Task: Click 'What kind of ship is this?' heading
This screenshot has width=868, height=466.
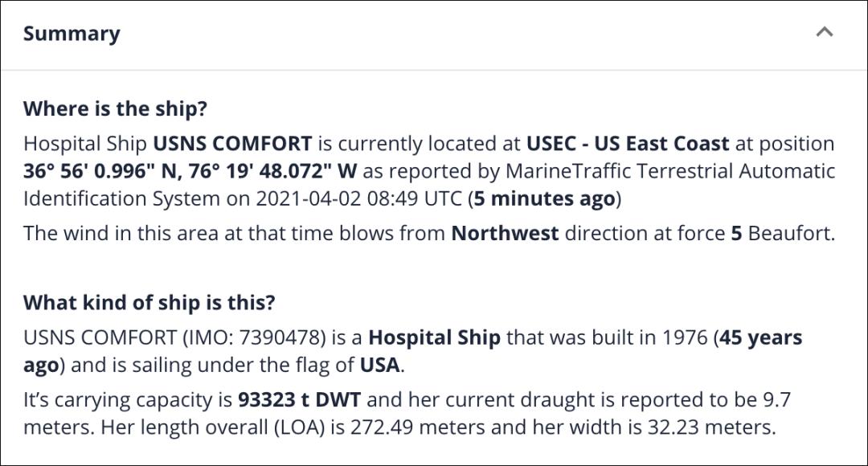Action: tap(149, 302)
